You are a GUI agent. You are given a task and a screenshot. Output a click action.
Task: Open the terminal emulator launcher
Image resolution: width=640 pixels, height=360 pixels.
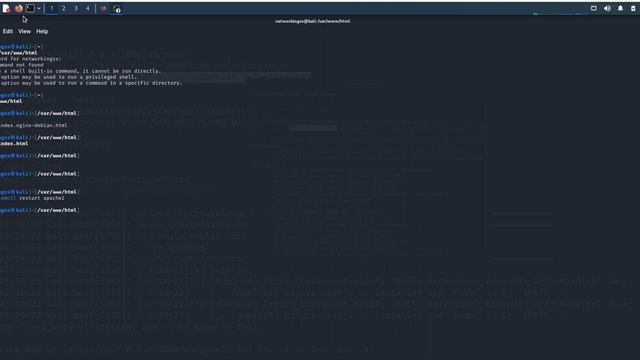pyautogui.click(x=30, y=8)
